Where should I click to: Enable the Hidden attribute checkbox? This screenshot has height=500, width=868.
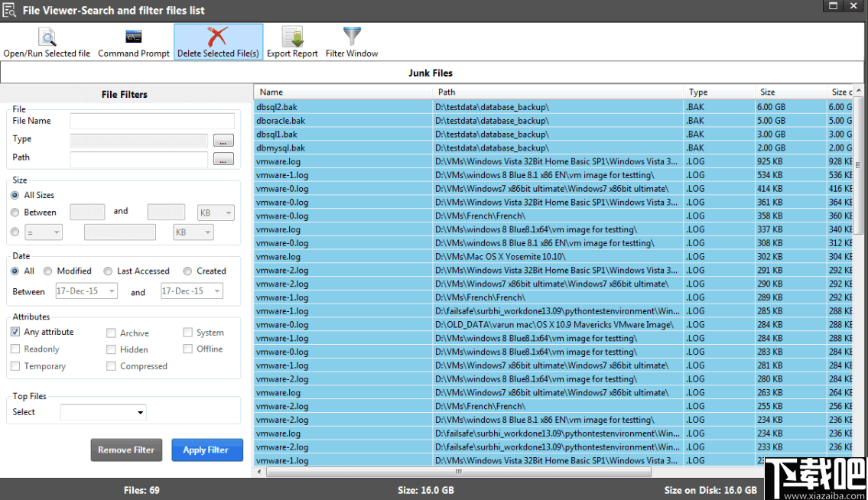tap(110, 349)
